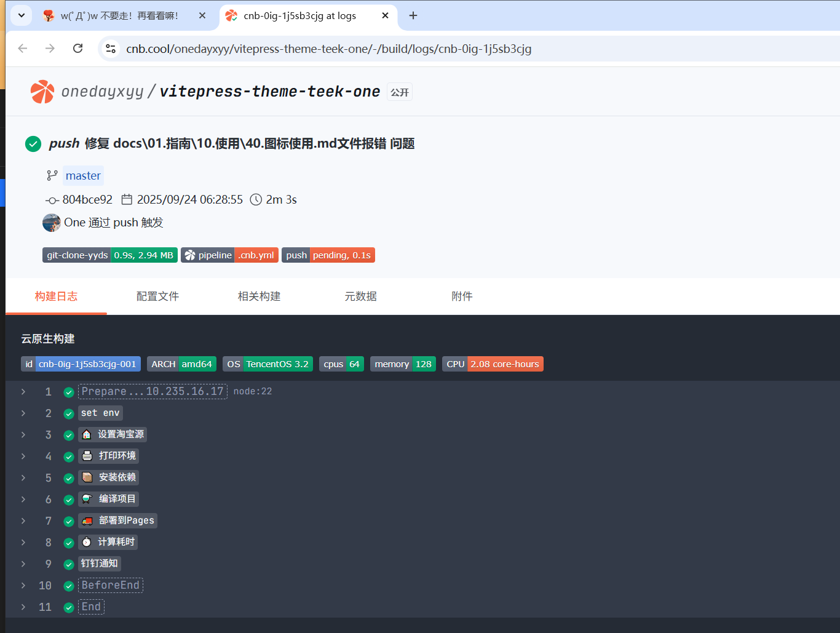Click the browser back arrow

23,49
